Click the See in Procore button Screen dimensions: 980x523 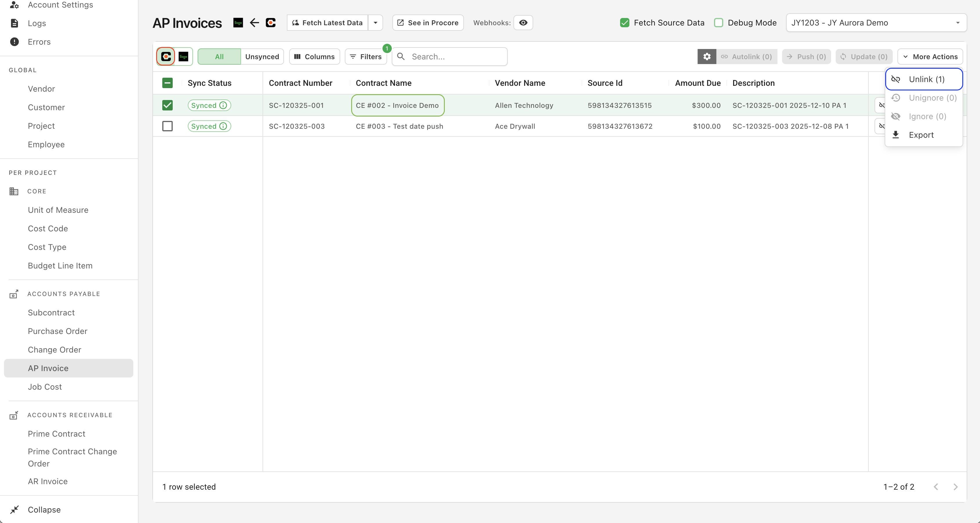click(x=428, y=23)
